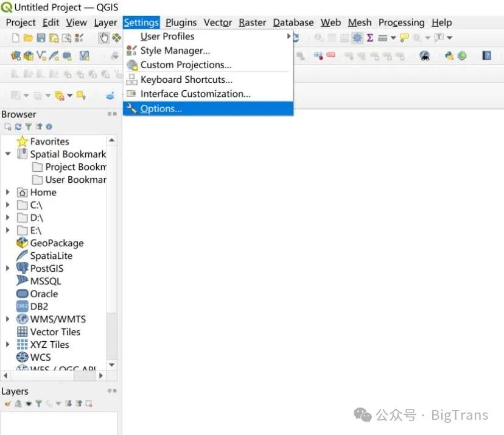Viewport: 504px width, 435px height.
Task: Click New SpatiaLite Layer feather icon
Action: (x=54, y=56)
